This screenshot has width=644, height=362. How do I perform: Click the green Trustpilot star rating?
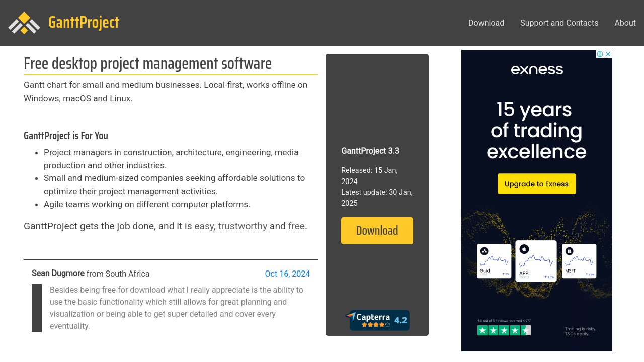504,330
